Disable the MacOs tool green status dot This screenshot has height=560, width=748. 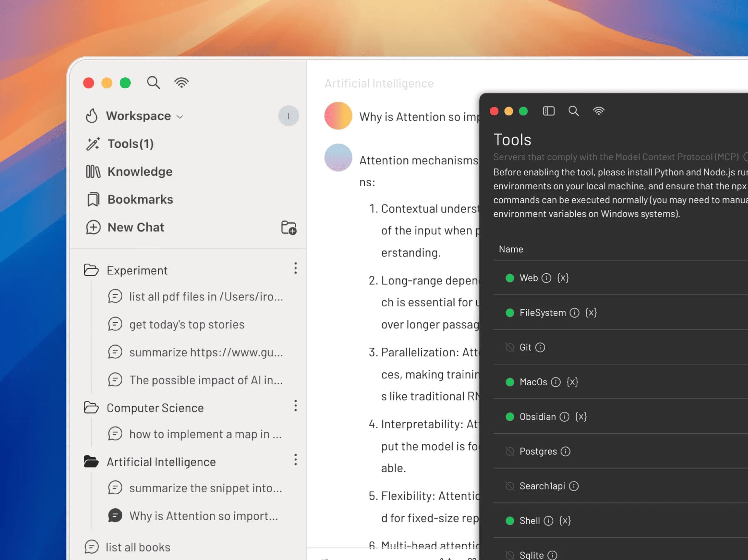click(510, 382)
